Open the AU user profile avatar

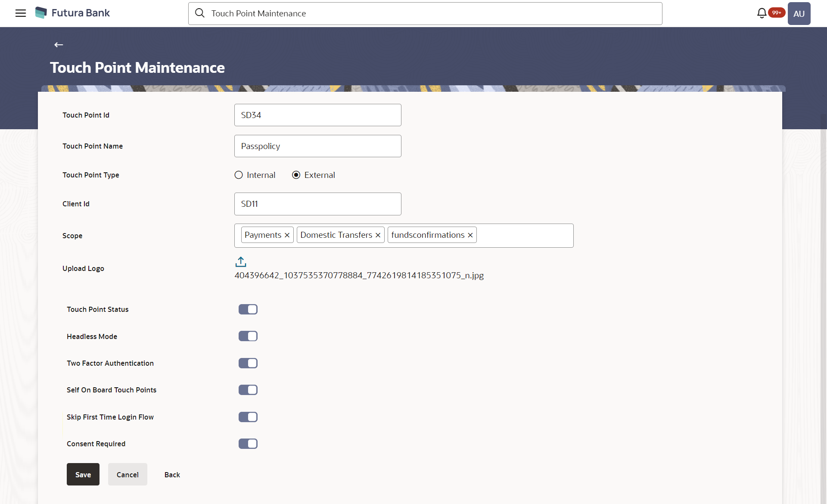[x=799, y=13]
